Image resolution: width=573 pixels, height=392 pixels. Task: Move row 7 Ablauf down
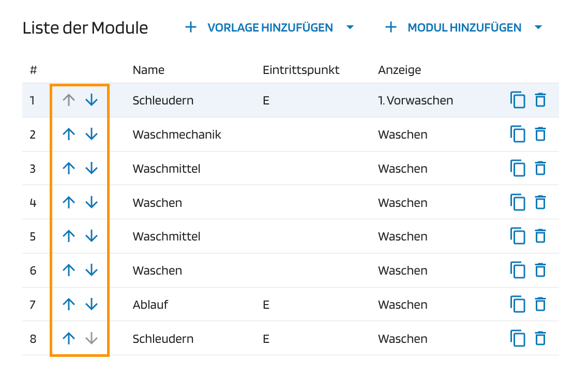point(92,305)
